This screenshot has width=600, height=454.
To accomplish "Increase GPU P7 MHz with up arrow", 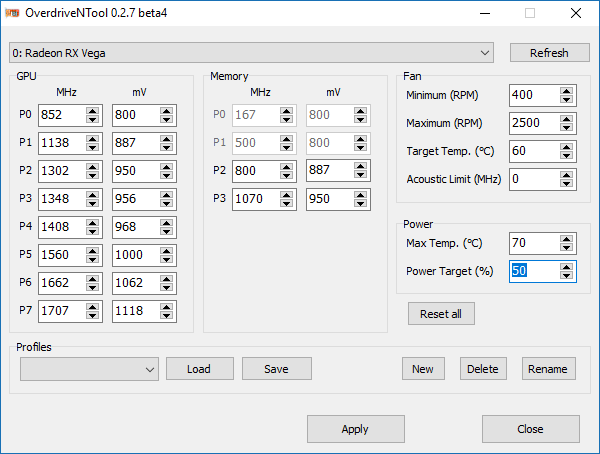I will coord(92,307).
